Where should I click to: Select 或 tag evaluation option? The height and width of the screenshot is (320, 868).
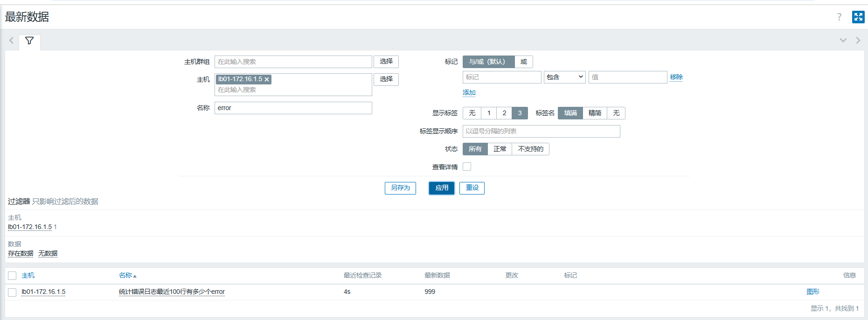click(x=524, y=62)
